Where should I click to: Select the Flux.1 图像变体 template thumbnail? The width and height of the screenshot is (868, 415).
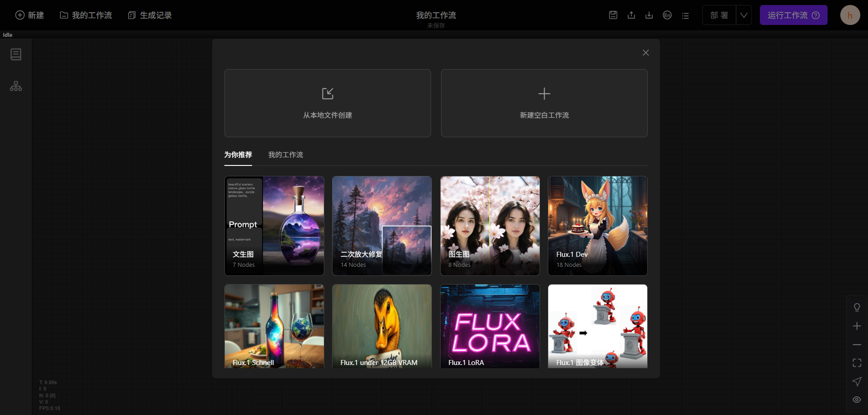pyautogui.click(x=598, y=326)
